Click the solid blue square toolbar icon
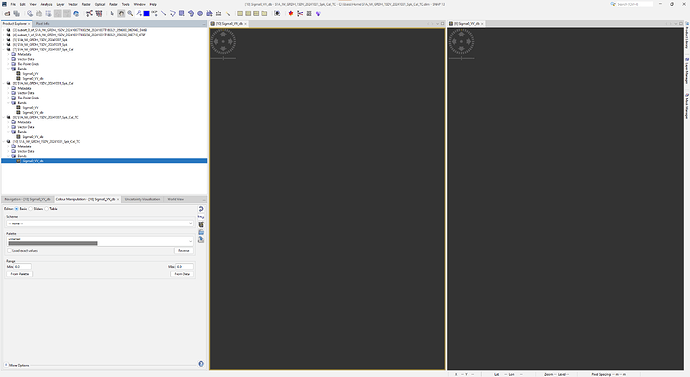The height and width of the screenshot is (377, 690). (x=147, y=14)
